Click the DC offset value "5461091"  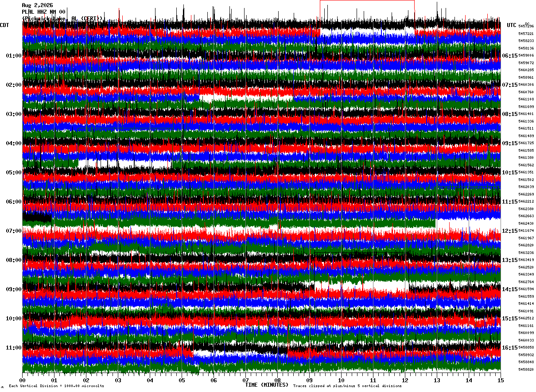click(526, 311)
